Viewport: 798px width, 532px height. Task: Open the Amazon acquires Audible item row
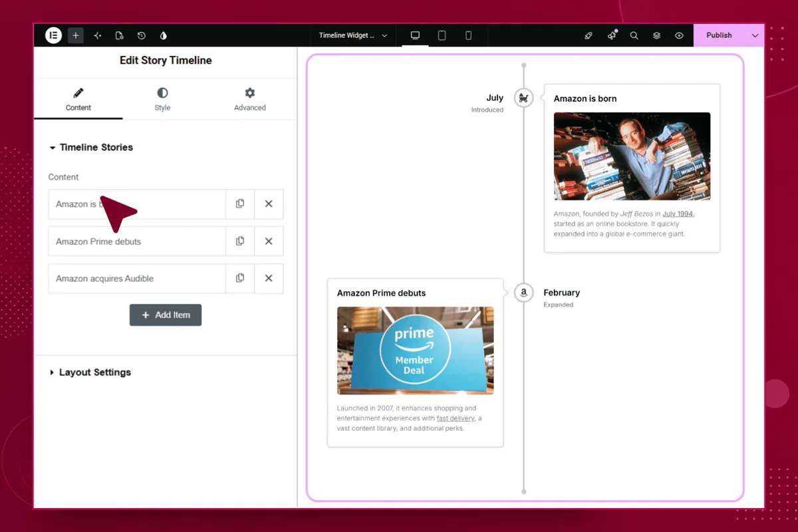point(137,279)
